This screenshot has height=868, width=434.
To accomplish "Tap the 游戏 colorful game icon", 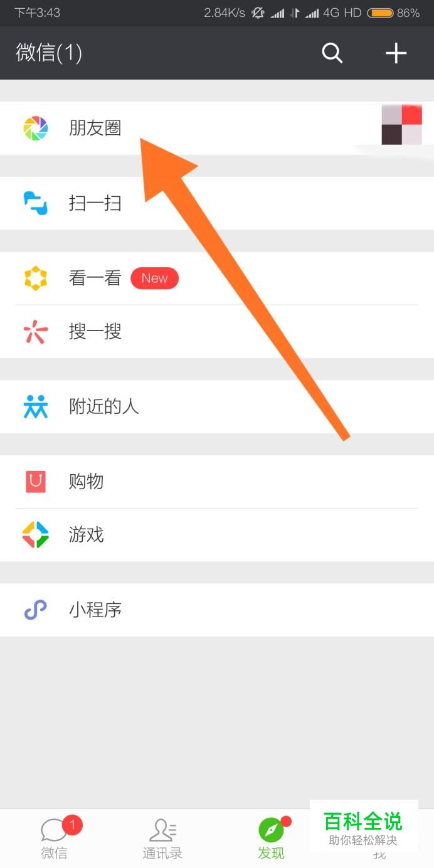I will click(x=36, y=535).
